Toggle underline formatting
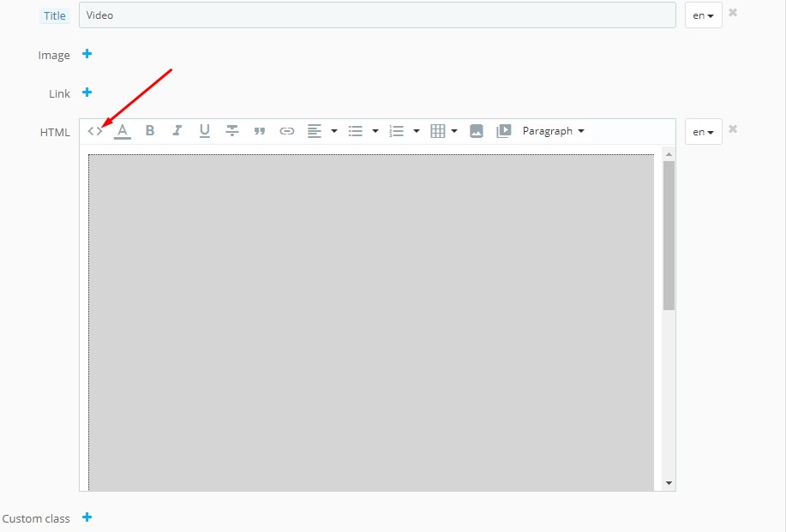The width and height of the screenshot is (786, 532). click(204, 131)
